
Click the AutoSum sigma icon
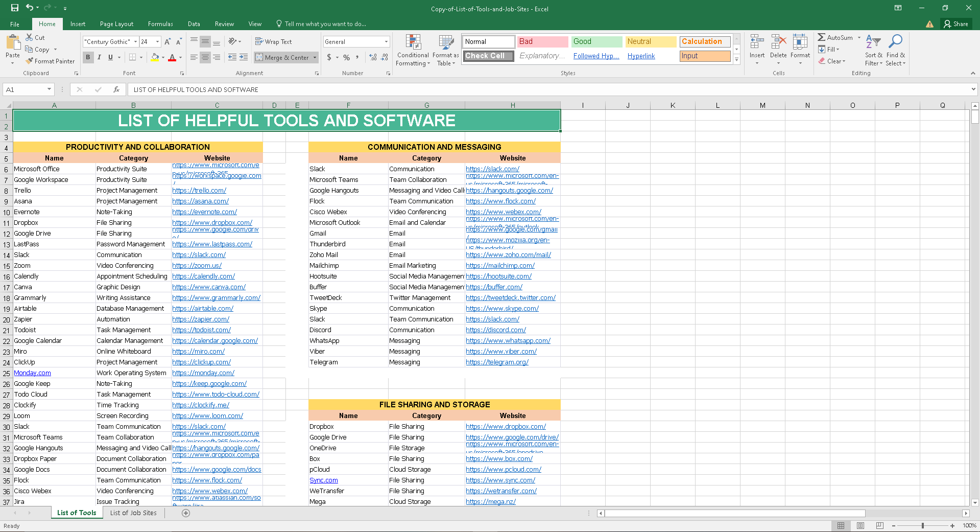[x=822, y=37]
